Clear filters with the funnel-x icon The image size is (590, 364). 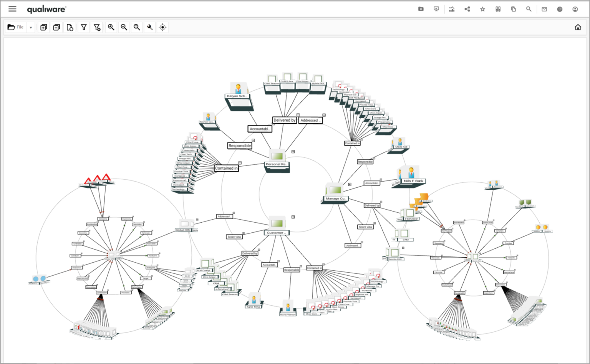[x=97, y=27]
